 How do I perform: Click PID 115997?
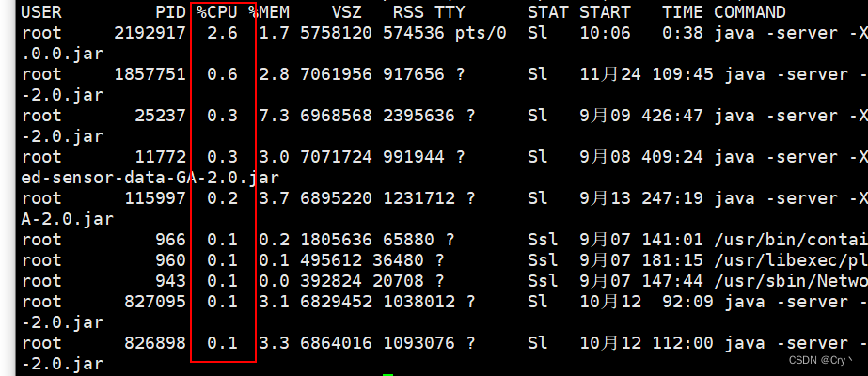[x=155, y=198]
